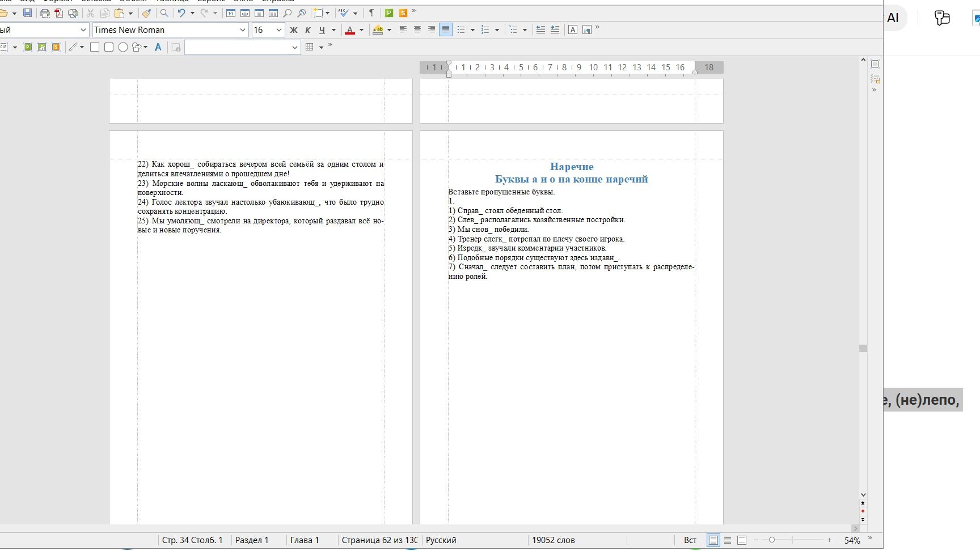The image size is (980, 551).
Task: Open the underline style dropdown arrow
Action: [x=333, y=30]
